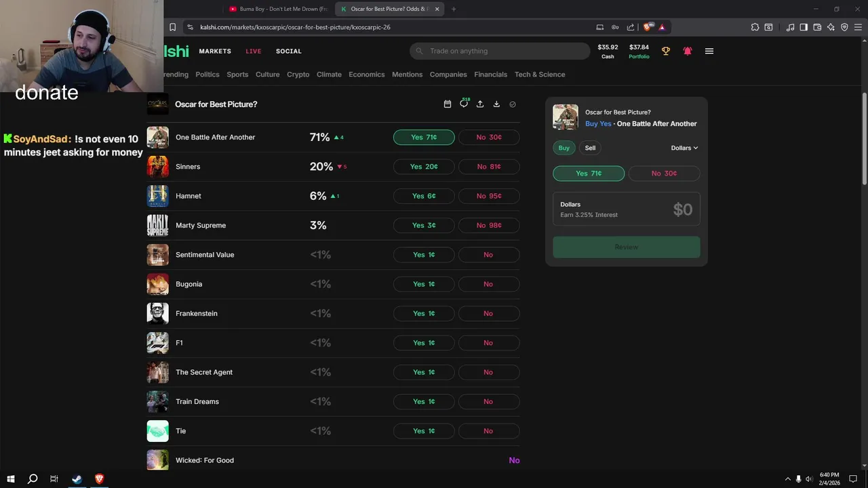
Task: Click the bookmark icon left of URL
Action: point(173,27)
